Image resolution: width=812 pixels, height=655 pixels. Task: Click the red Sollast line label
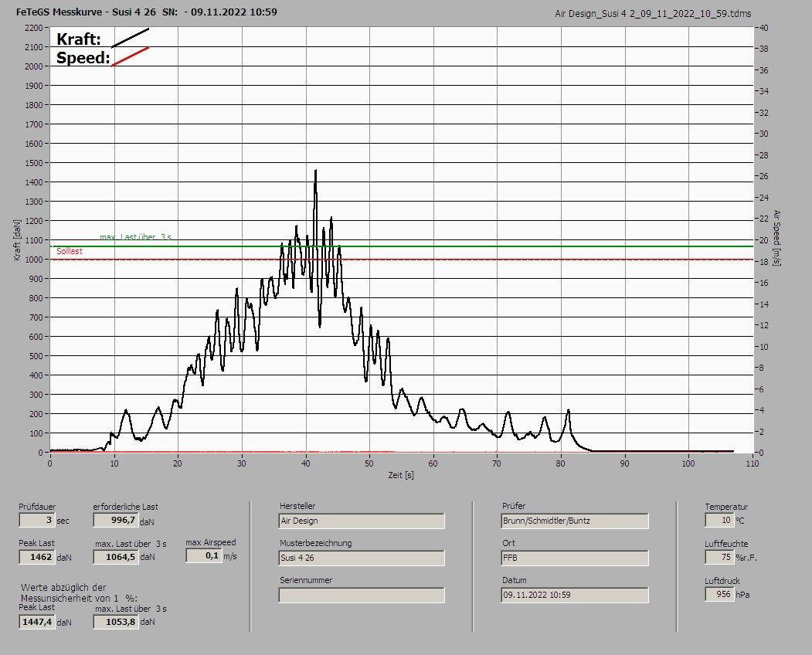(70, 251)
